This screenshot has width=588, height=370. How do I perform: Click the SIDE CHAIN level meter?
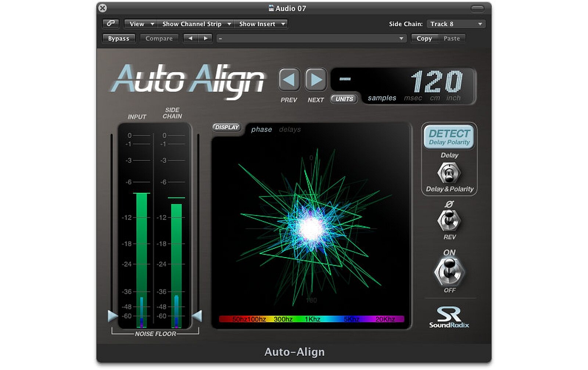pyautogui.click(x=176, y=263)
